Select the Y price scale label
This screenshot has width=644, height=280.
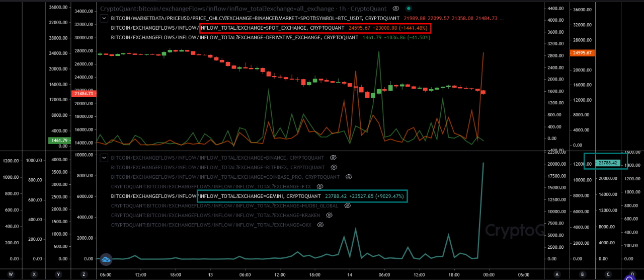point(59,274)
